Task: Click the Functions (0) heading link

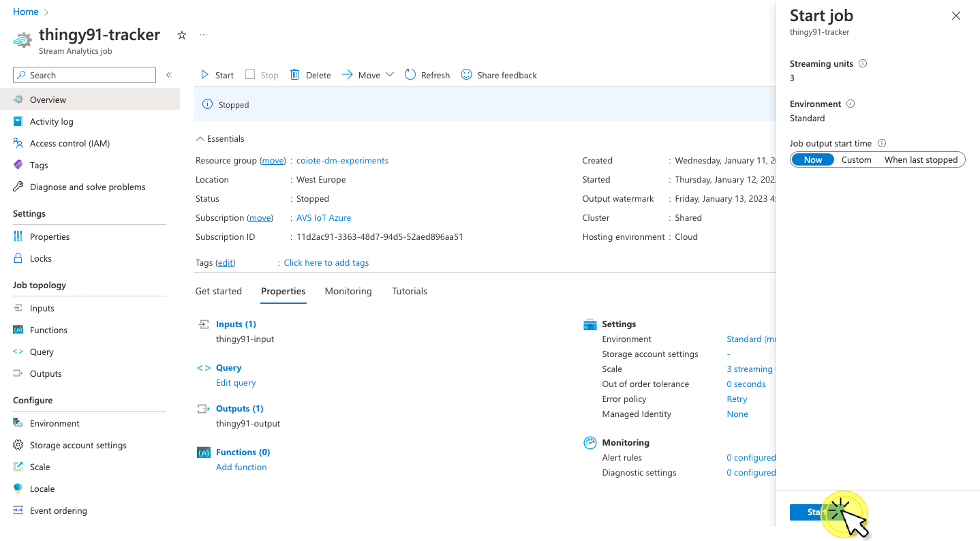Action: pyautogui.click(x=243, y=452)
